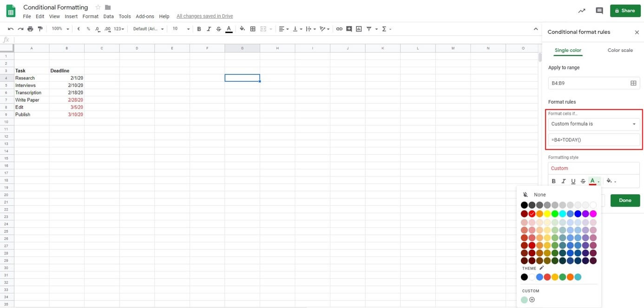Toggle strikethrough in the Formatting style bar
The width and height of the screenshot is (644, 308).
click(x=583, y=181)
